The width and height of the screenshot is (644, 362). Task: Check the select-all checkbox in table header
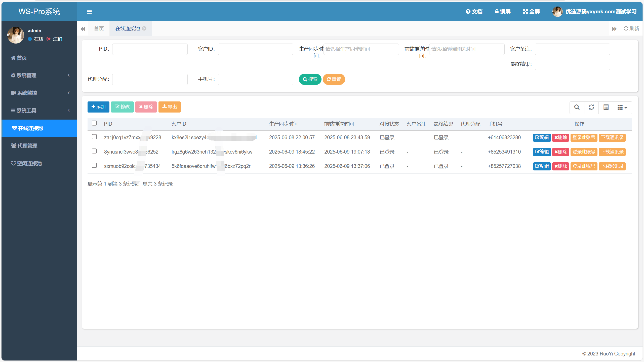point(94,123)
